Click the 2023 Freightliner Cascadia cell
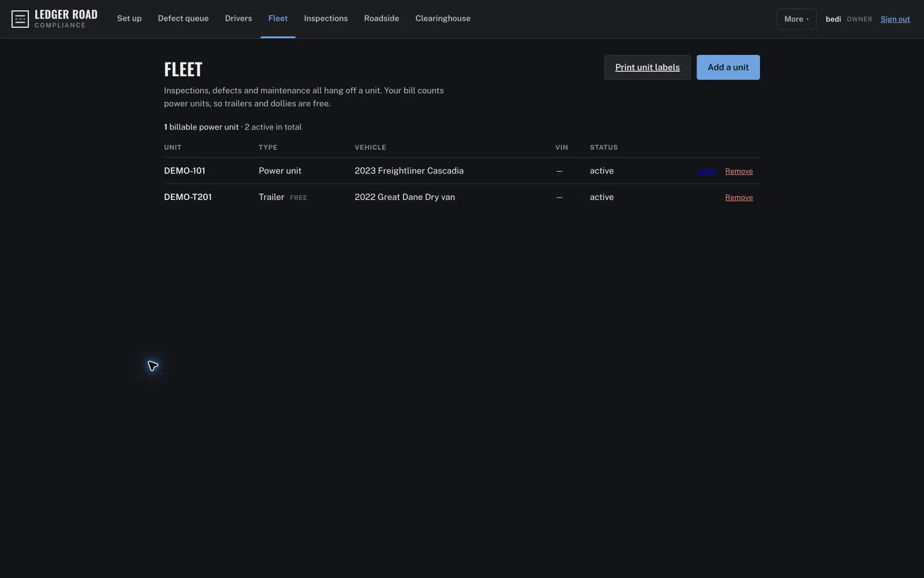This screenshot has height=578, width=924. [x=409, y=171]
